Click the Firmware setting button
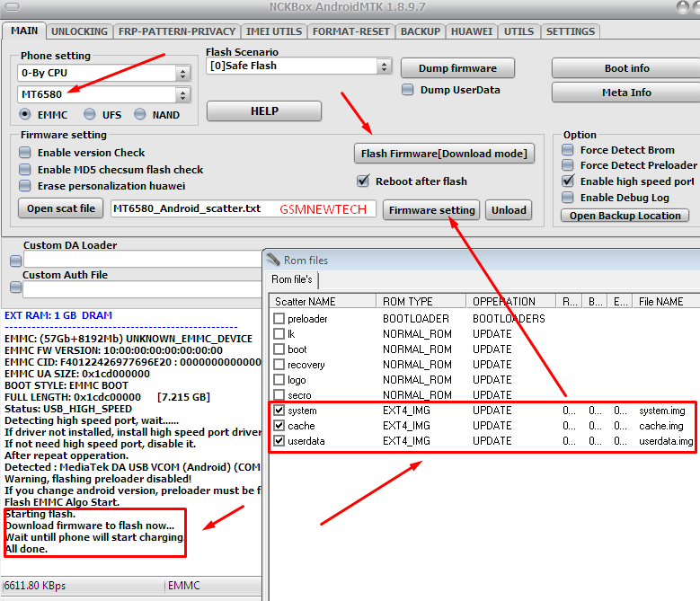Image resolution: width=700 pixels, height=601 pixels. 431,209
